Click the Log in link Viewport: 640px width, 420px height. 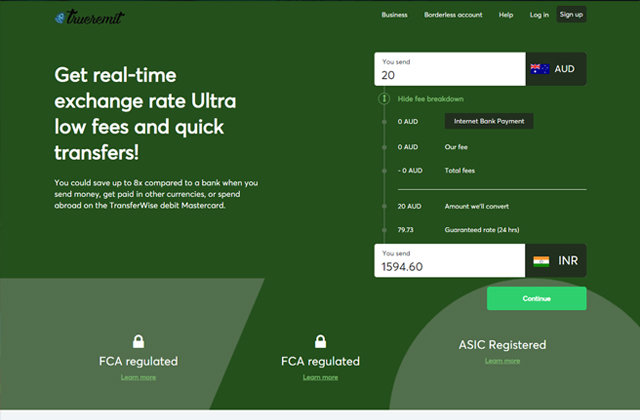pos(539,15)
